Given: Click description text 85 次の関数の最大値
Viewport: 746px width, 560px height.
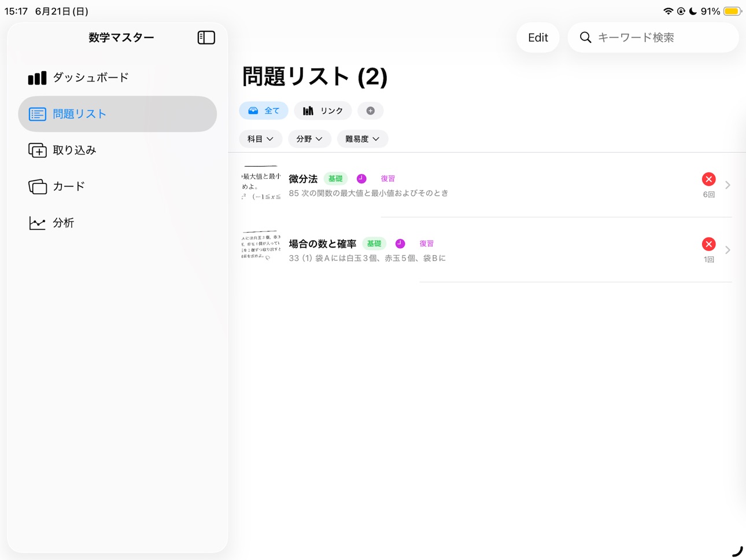Looking at the screenshot, I should click(368, 193).
